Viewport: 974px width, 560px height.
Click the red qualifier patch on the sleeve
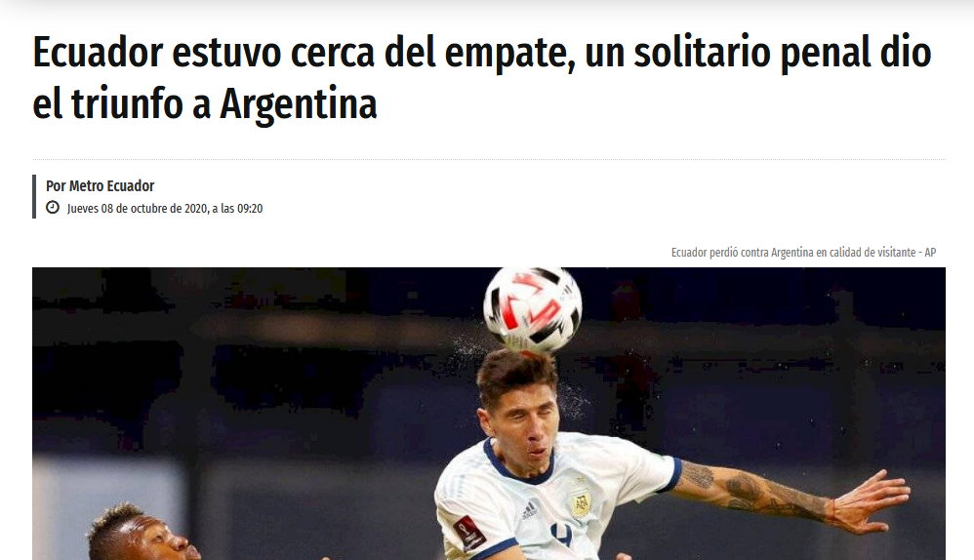point(469,531)
